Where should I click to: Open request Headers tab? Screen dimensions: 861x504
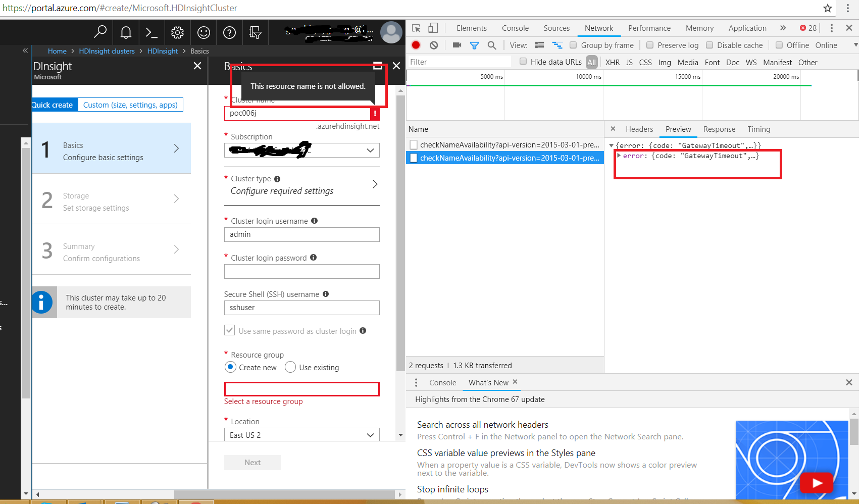639,129
